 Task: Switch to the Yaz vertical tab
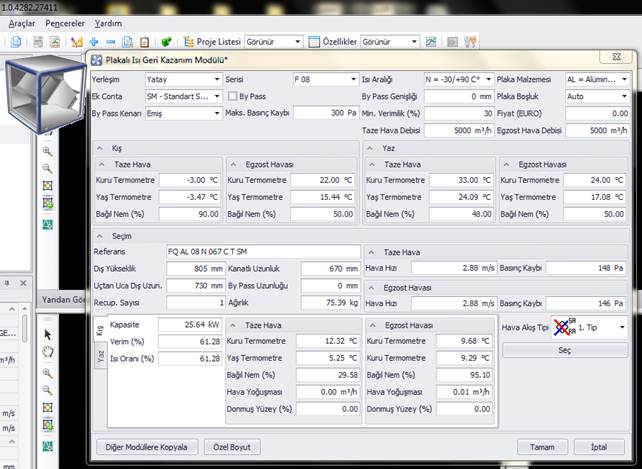pos(100,358)
